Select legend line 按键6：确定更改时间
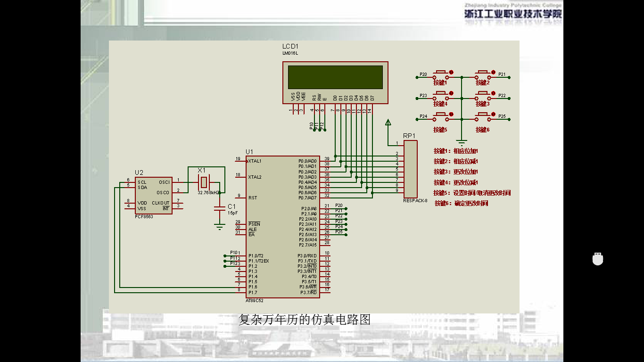Image resolution: width=644 pixels, height=362 pixels. click(x=461, y=203)
